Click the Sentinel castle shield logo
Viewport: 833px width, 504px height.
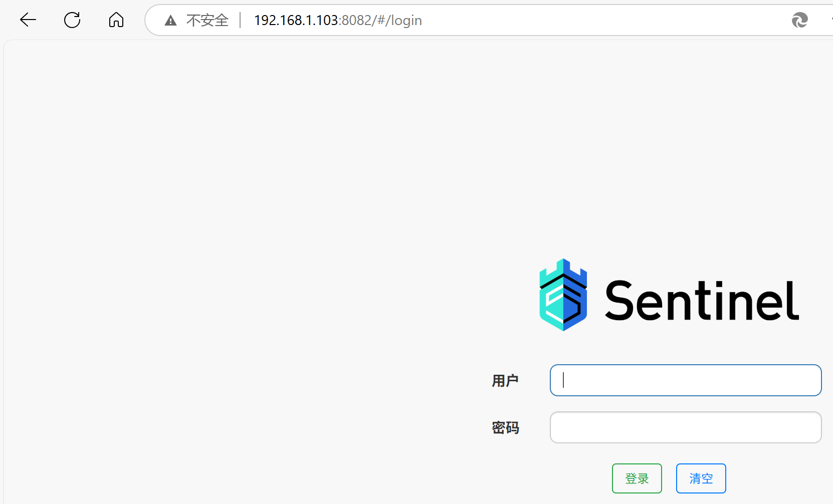[563, 295]
